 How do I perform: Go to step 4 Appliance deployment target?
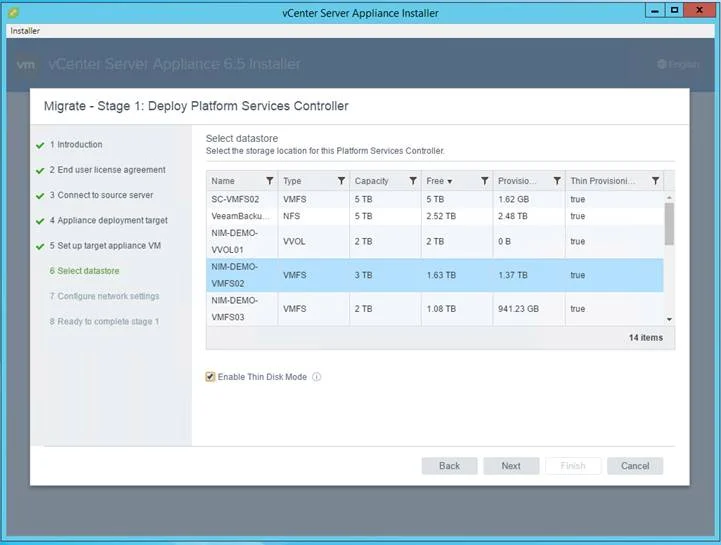tap(109, 220)
